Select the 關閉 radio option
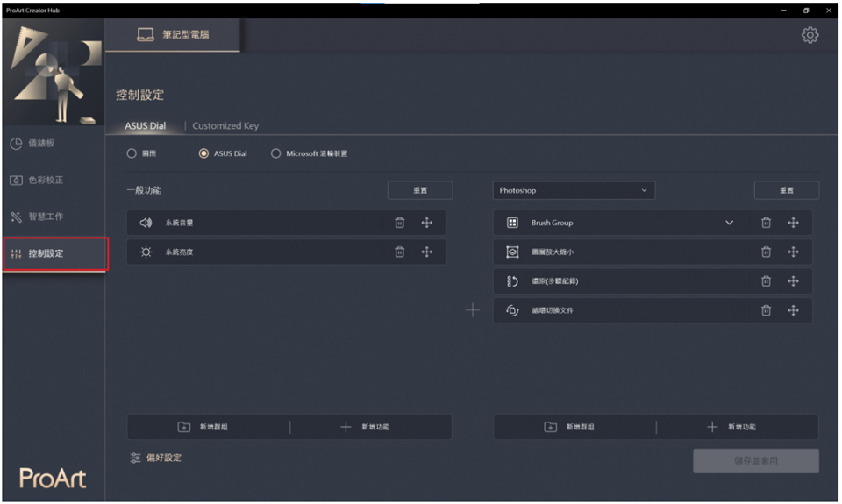This screenshot has width=842, height=504. pos(132,153)
